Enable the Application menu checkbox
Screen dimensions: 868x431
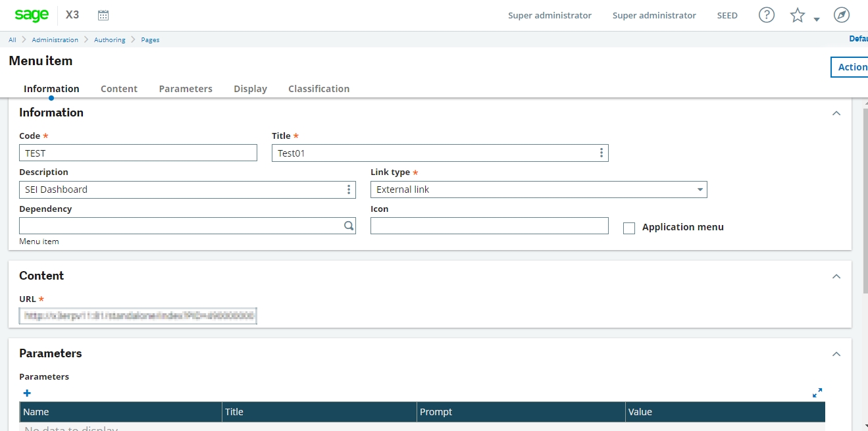(629, 228)
